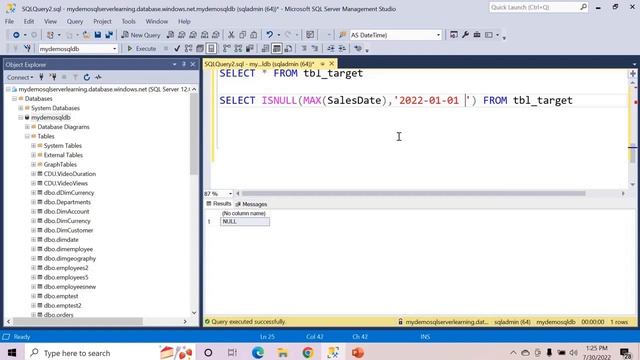Click the Activity Monitor icon in Object Explorer
Viewport: 640px width, 360px height.
pos(98,77)
